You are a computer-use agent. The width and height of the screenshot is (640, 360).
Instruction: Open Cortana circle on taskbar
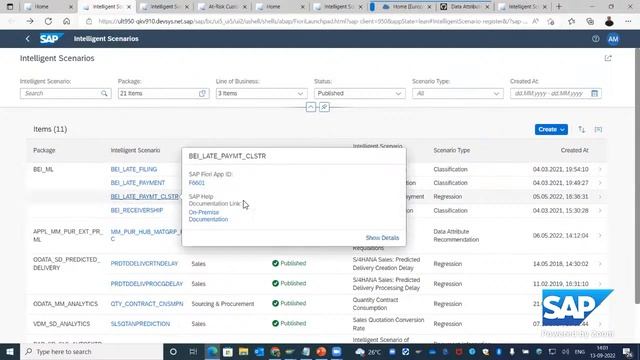pos(173,351)
